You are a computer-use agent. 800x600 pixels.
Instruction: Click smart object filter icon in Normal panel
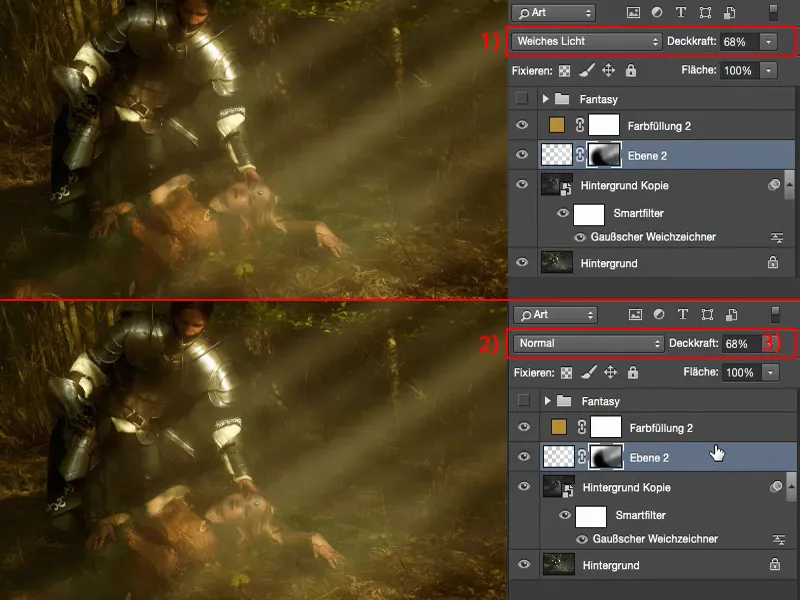point(732,314)
